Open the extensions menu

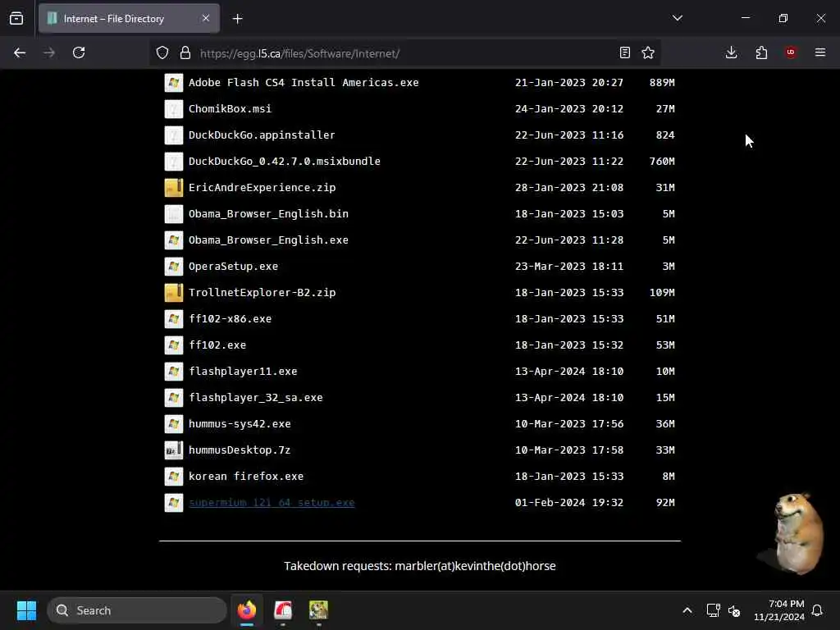[761, 52]
